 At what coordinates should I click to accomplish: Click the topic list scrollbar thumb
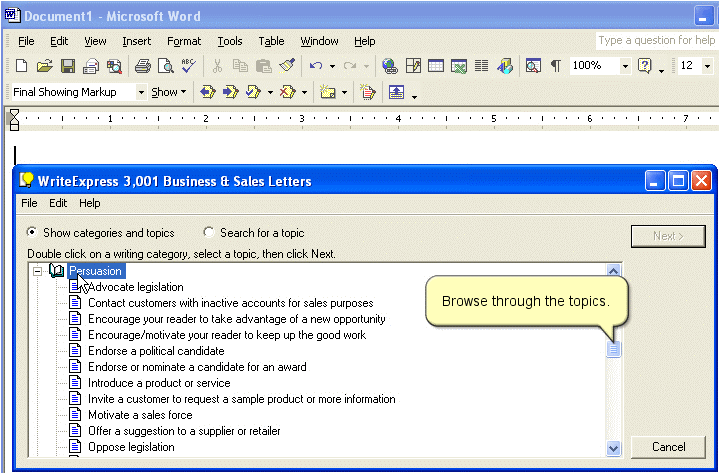[614, 349]
